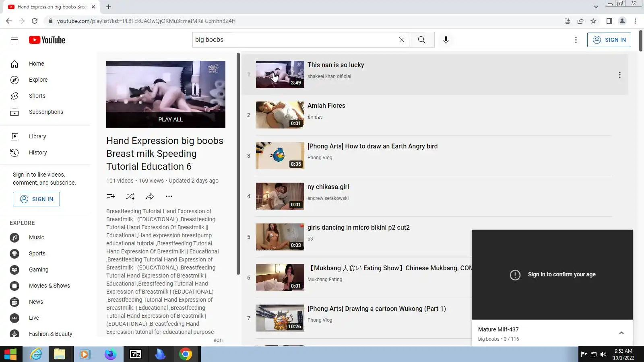Open the shakeel khan official channel
644x362 pixels.
coord(329,76)
